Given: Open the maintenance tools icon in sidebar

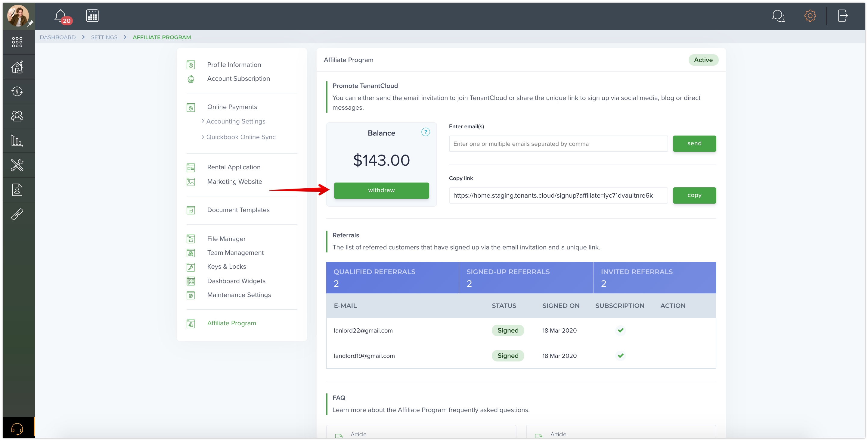Looking at the screenshot, I should tap(17, 165).
